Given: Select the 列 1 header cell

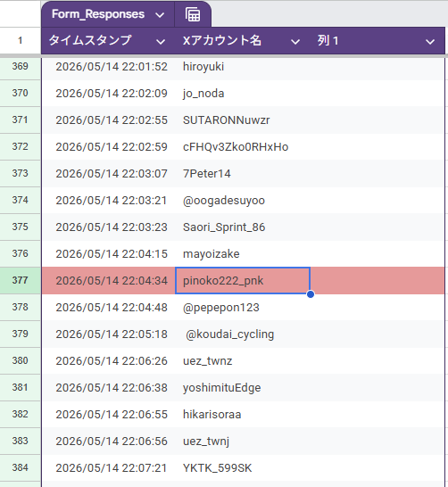Looking at the screenshot, I should click(x=377, y=41).
